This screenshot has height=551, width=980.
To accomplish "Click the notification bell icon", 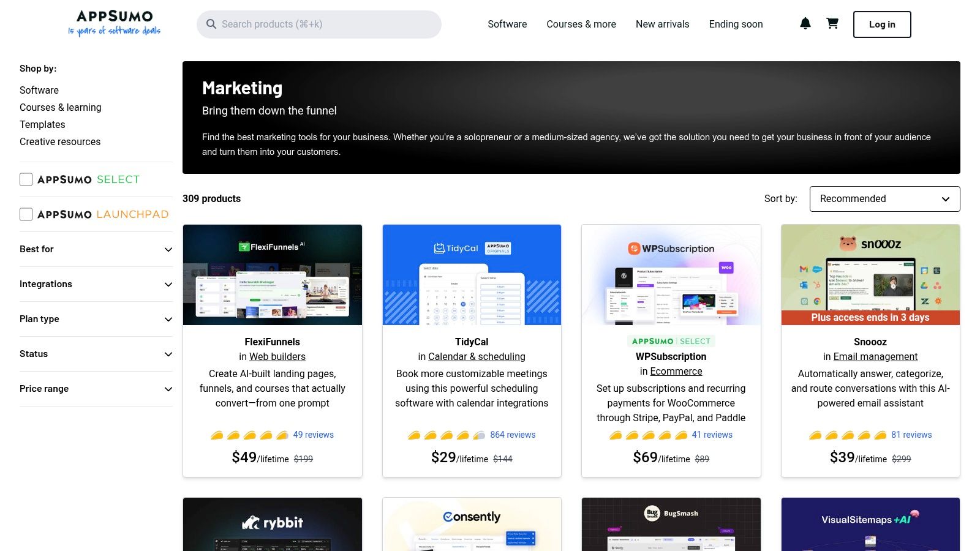I will pyautogui.click(x=805, y=23).
